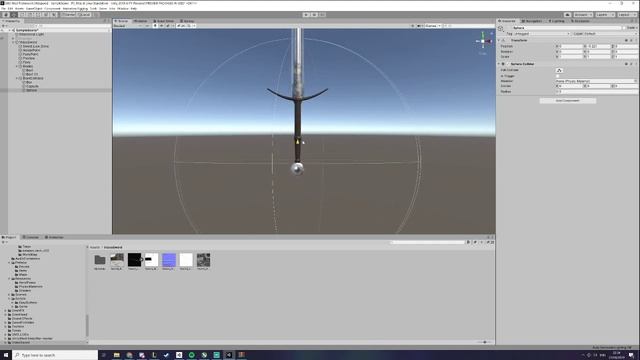Switch to the Hierarchy tab
The image size is (640, 360).
[x=11, y=21]
